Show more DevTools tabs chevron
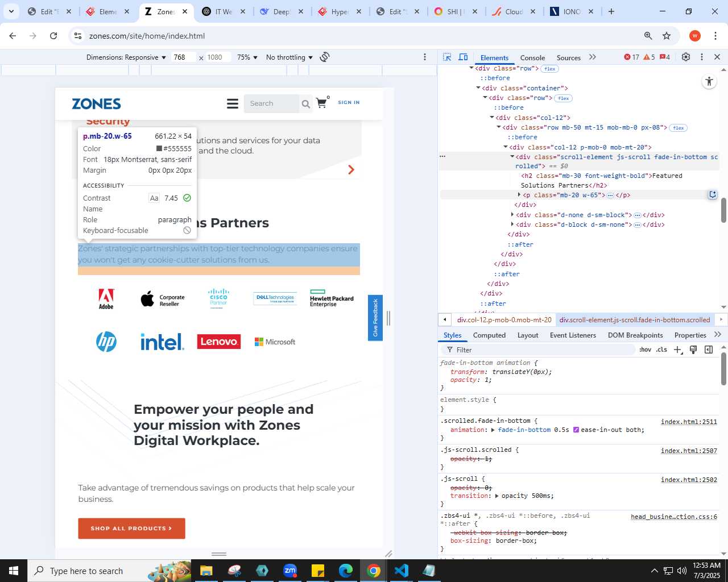 [x=593, y=57]
